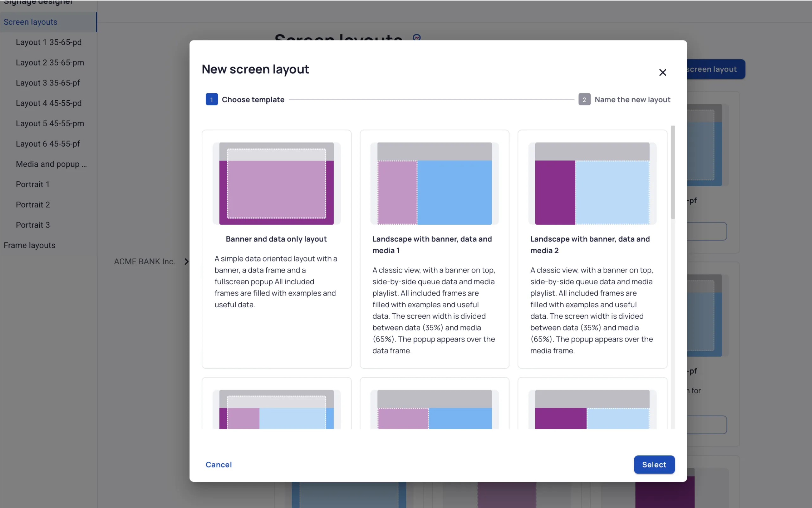Open Portrait 2 in sidebar
812x508 pixels.
click(33, 204)
